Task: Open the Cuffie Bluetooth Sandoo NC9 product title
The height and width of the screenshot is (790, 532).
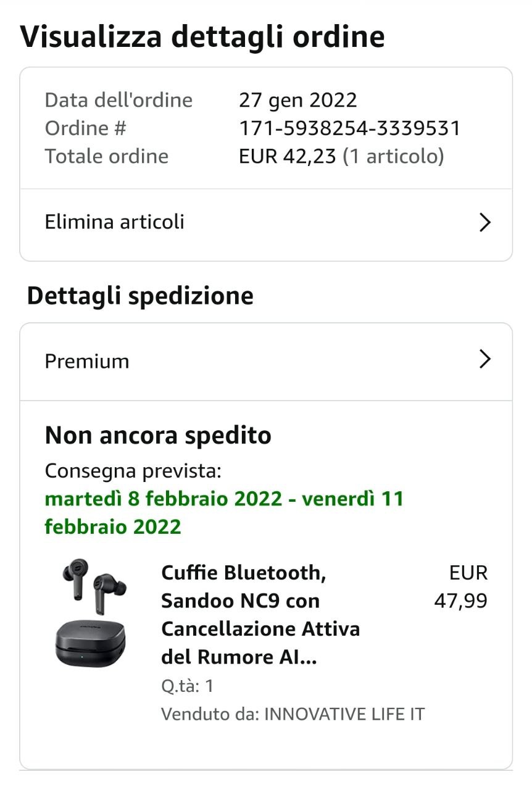Action: (260, 615)
